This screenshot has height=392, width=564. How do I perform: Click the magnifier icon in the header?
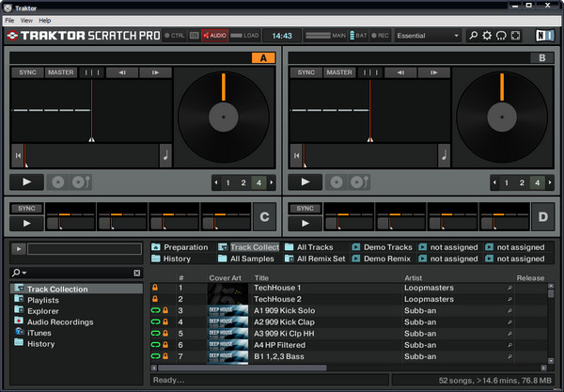(473, 36)
